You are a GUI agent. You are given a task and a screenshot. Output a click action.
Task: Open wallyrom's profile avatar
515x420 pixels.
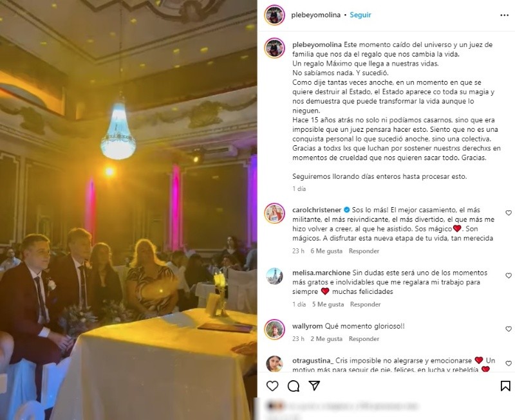click(274, 329)
